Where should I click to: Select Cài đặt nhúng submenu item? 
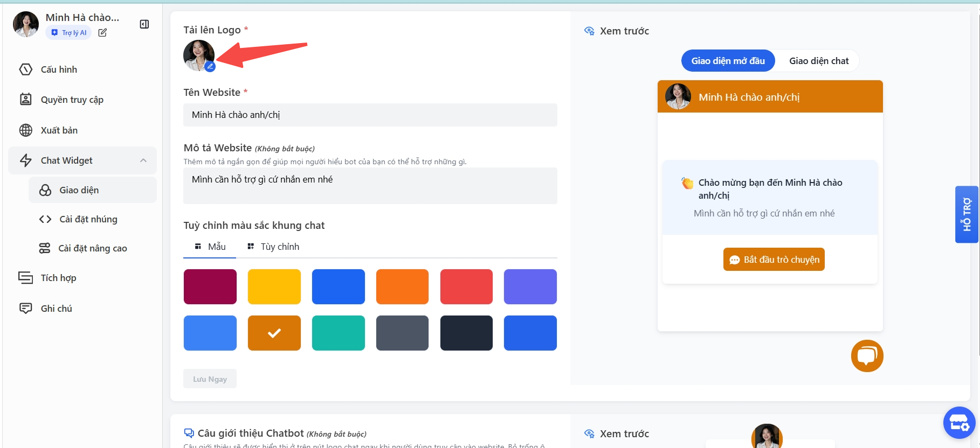(x=88, y=219)
